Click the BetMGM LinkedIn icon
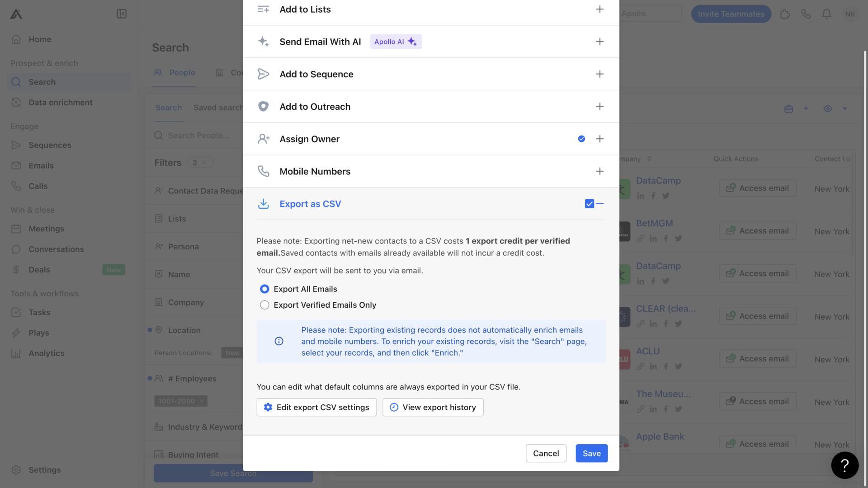The height and width of the screenshot is (488, 868). tap(653, 239)
